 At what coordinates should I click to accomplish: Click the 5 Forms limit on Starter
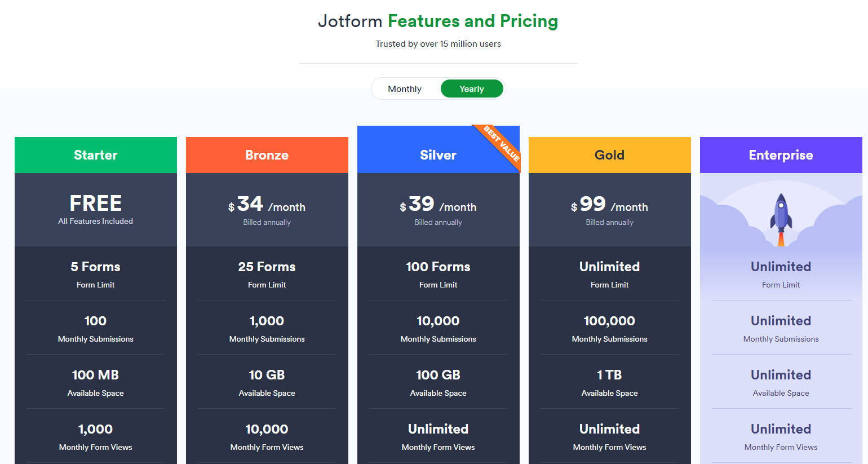[96, 267]
